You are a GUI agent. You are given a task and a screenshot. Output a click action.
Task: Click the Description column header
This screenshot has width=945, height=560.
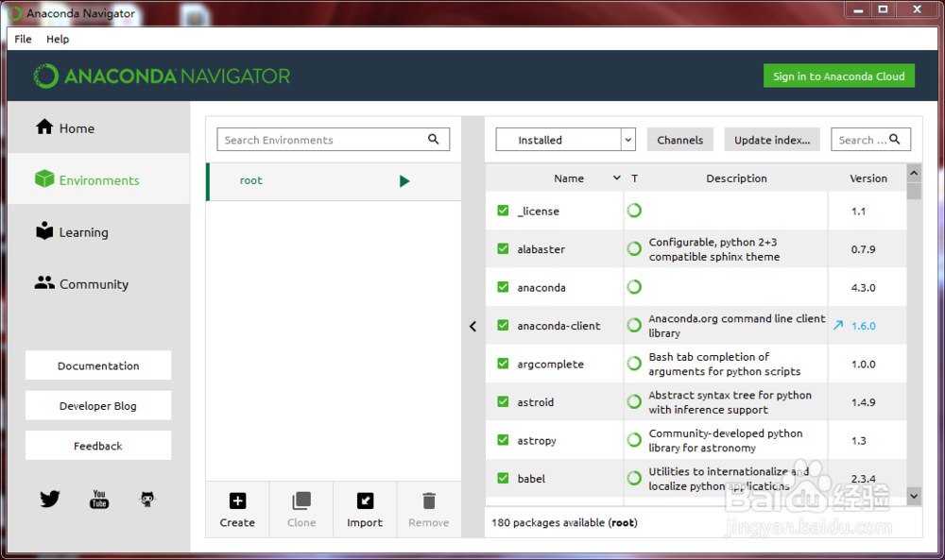coord(736,178)
